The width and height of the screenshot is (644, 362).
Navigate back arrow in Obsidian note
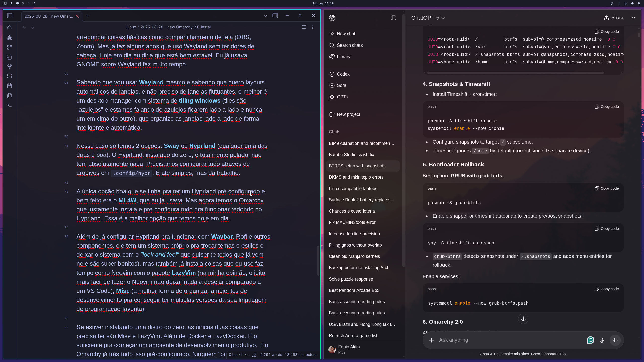coord(24,27)
